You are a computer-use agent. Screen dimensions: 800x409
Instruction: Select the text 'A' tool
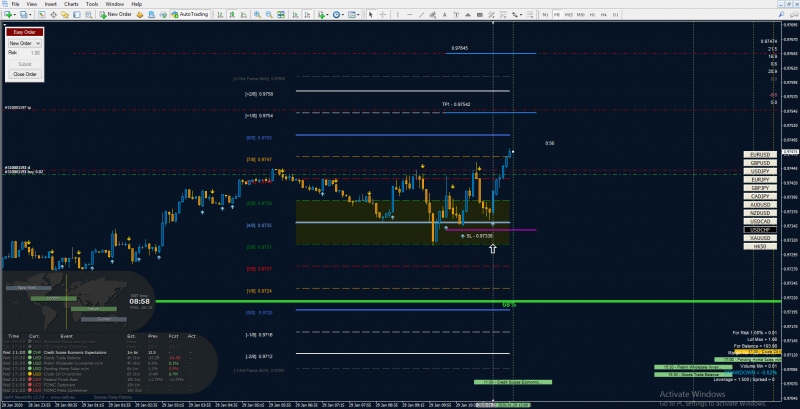(444, 15)
